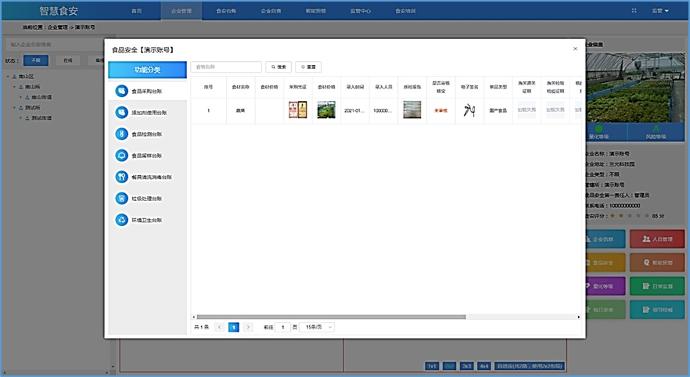The height and width of the screenshot is (377, 690).
Task: Open the user account dropdown at top right
Action: [660, 11]
